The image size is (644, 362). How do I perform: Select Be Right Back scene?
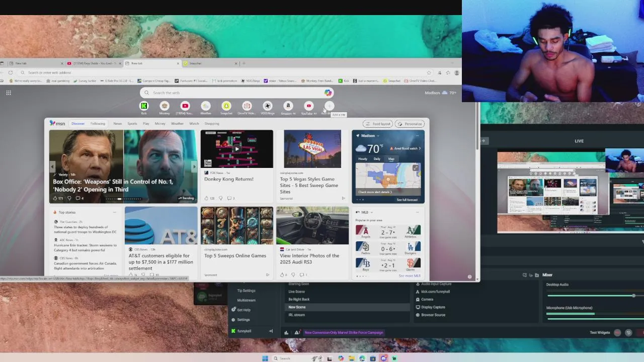pos(347,300)
